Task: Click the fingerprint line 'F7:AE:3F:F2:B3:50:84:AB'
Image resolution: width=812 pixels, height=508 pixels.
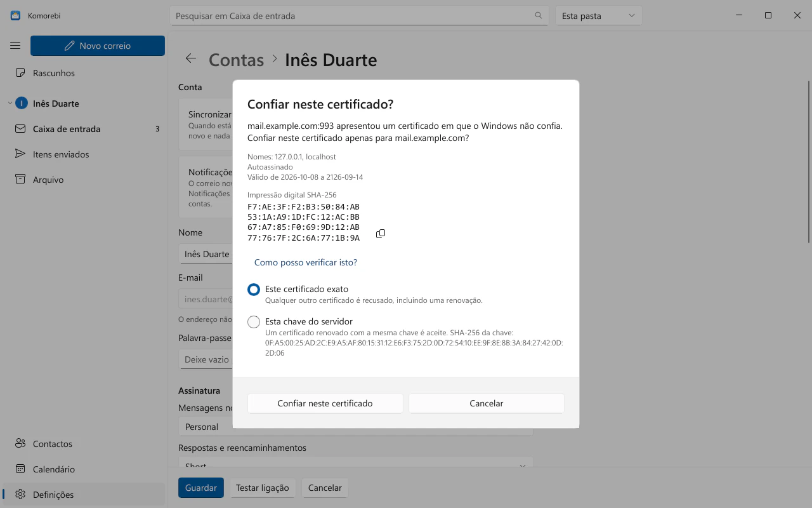Action: point(303,207)
